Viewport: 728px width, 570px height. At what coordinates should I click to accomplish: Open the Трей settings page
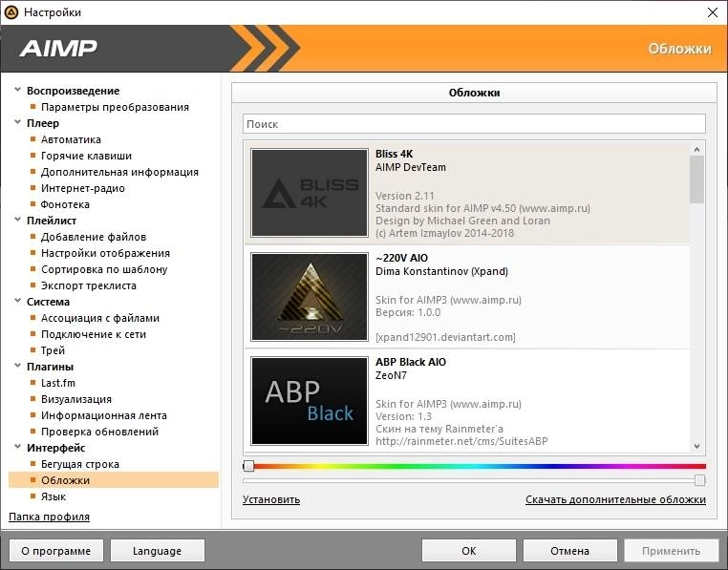click(53, 351)
